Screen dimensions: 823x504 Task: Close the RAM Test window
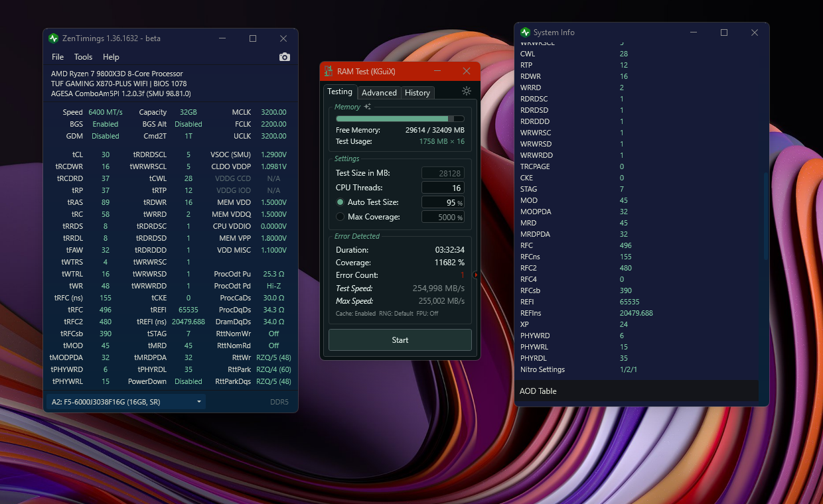point(467,71)
